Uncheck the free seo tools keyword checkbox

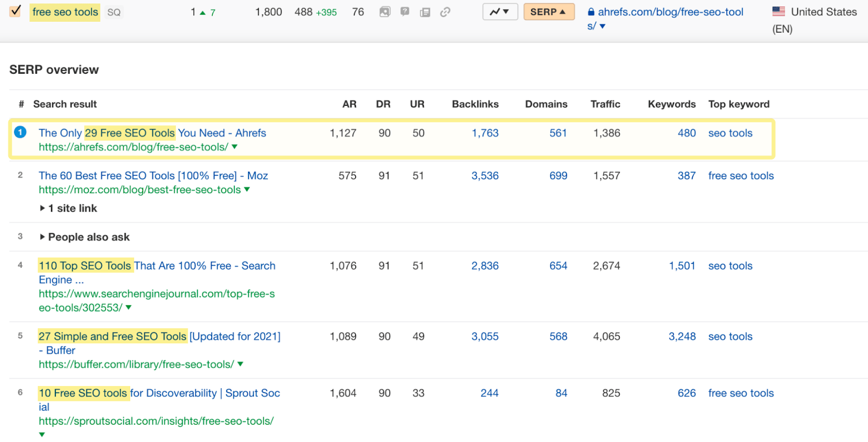15,11
